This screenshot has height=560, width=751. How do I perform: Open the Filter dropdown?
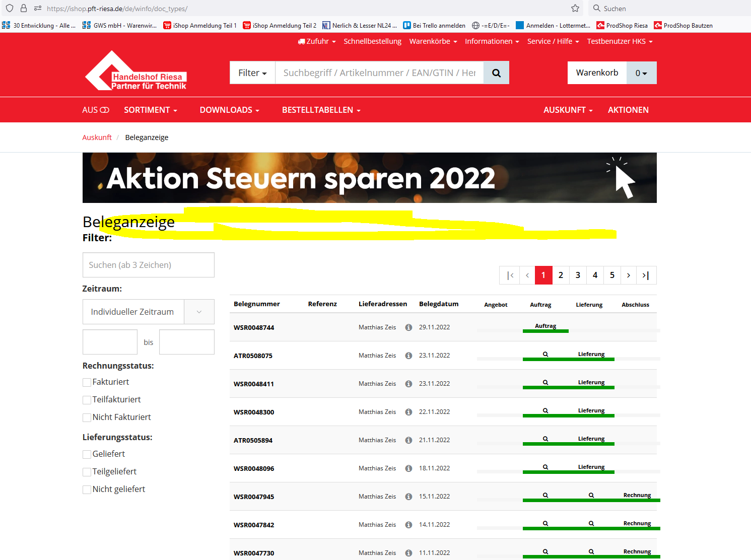[252, 73]
